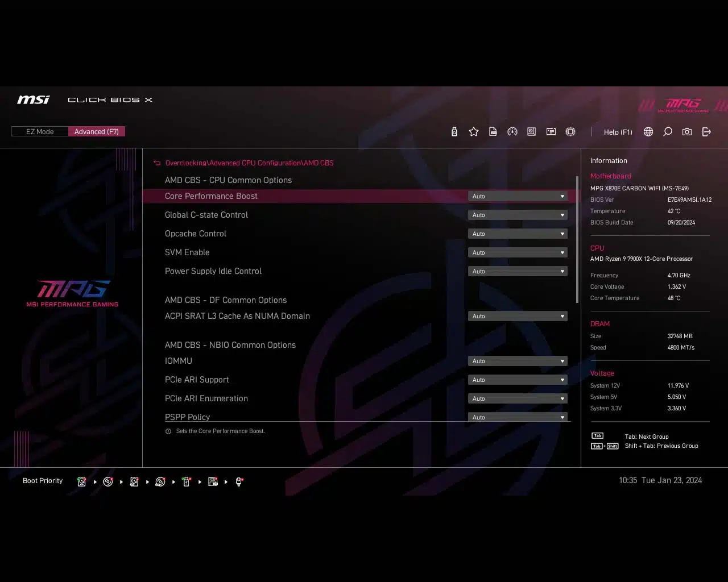Open the search magnifier icon
728x582 pixels.
click(x=668, y=132)
